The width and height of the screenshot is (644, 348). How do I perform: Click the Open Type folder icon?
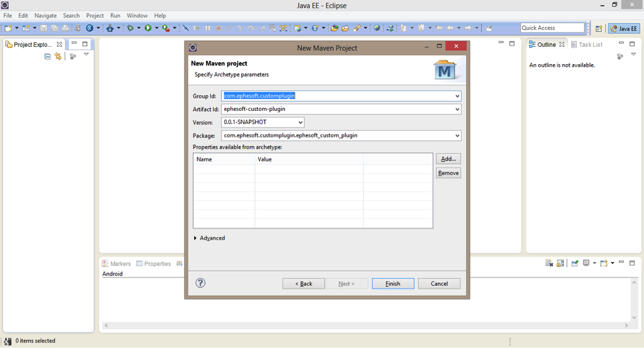(x=334, y=28)
